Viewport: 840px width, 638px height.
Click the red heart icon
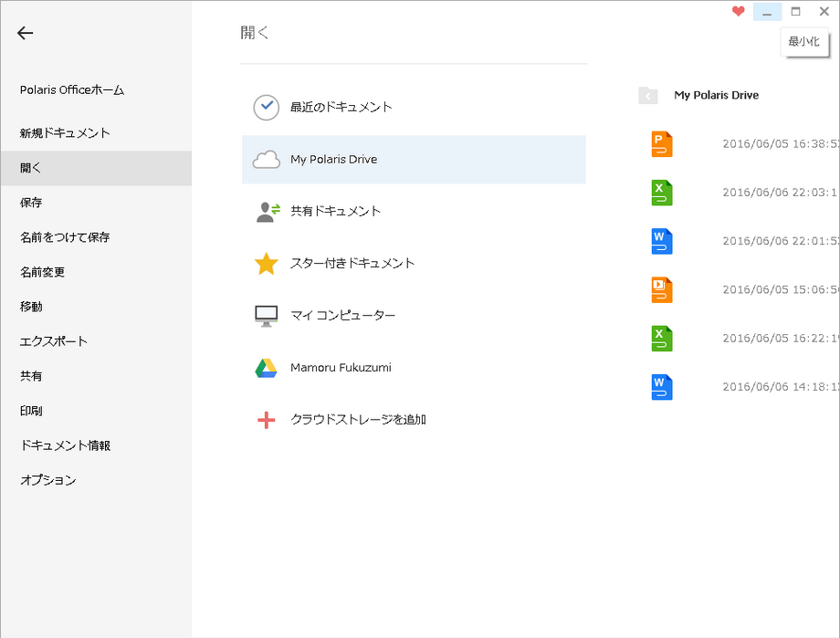point(739,11)
